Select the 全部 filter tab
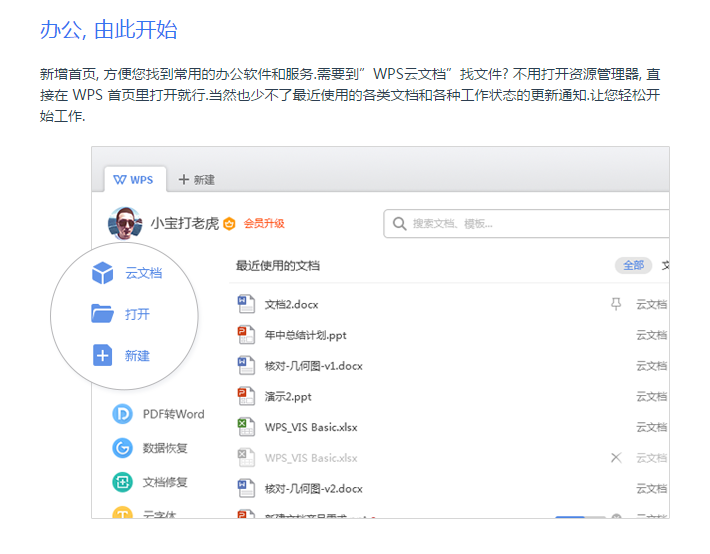Image resolution: width=710 pixels, height=554 pixels. [633, 265]
